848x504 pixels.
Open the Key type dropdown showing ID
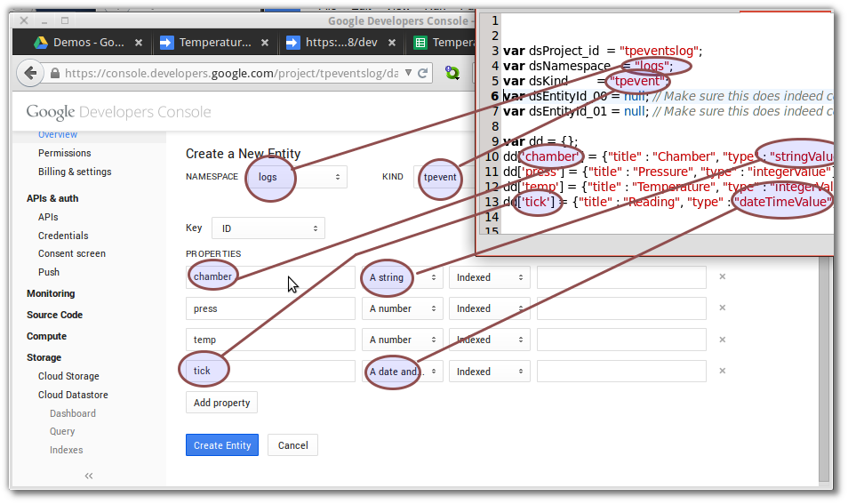coord(268,228)
